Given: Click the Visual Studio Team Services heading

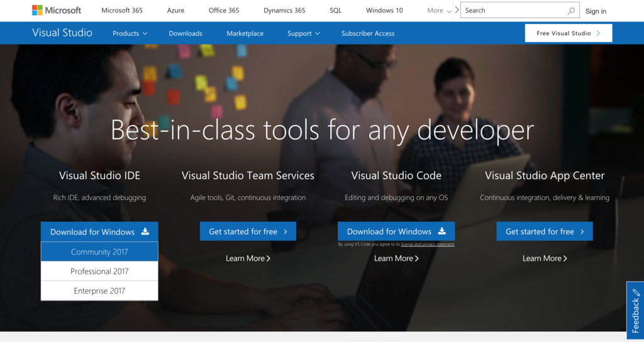Looking at the screenshot, I should [x=248, y=176].
